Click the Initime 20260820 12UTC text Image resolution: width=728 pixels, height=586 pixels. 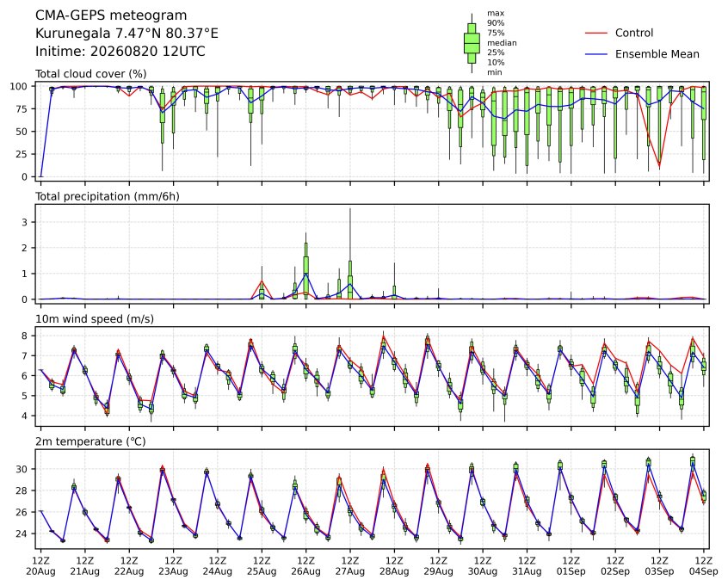[120, 51]
